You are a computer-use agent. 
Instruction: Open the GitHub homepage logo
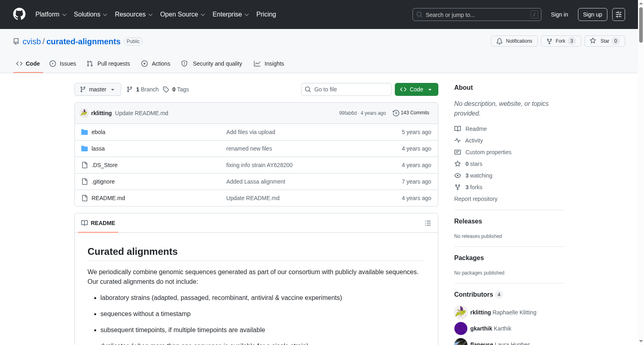(19, 14)
